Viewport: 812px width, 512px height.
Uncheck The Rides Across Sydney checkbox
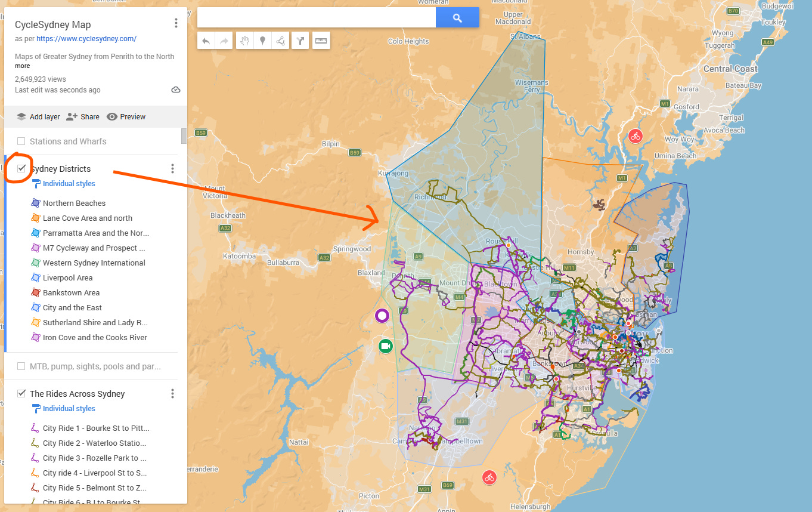(x=21, y=393)
